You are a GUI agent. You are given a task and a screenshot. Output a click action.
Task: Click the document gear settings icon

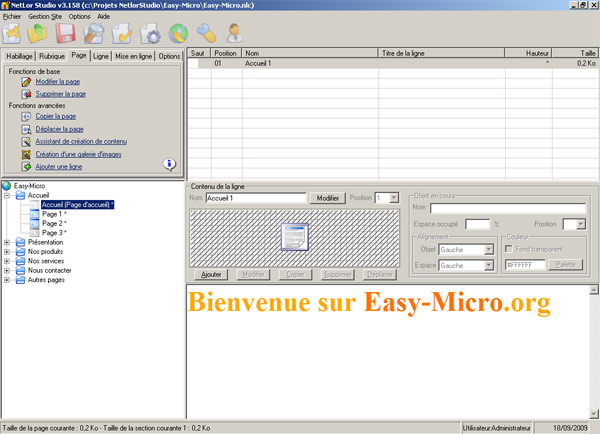click(x=150, y=33)
